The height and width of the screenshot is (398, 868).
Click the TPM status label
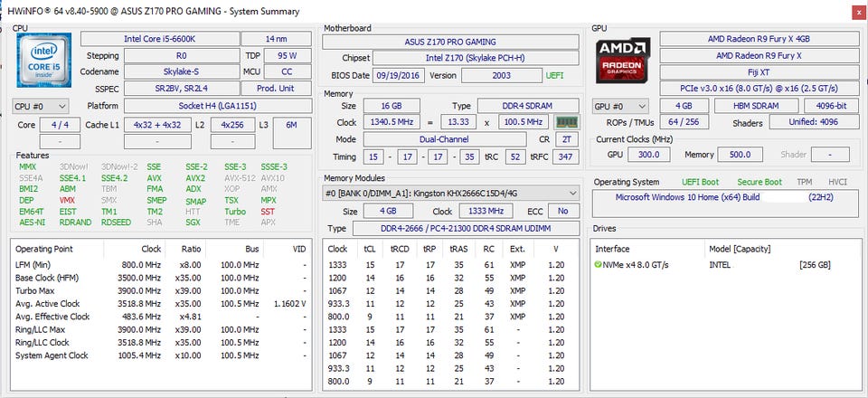(x=805, y=182)
